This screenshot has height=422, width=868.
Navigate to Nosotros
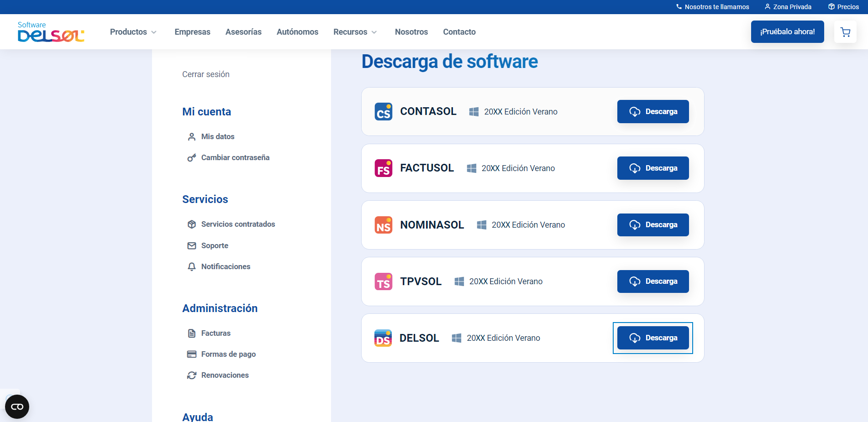click(411, 32)
